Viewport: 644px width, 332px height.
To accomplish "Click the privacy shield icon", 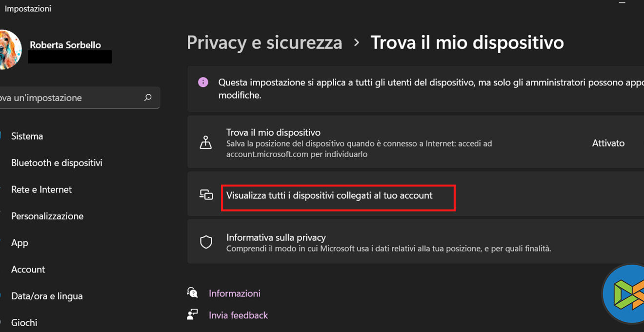I will 206,242.
